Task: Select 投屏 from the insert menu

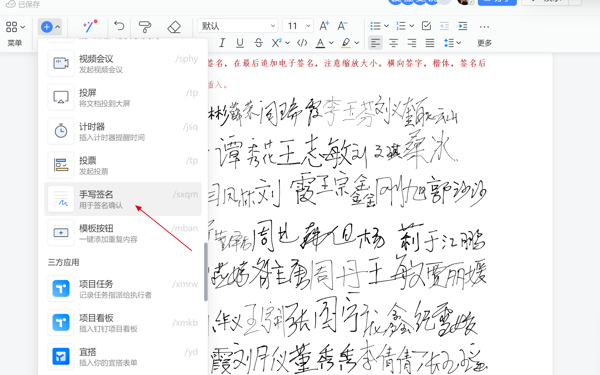Action: click(x=123, y=97)
